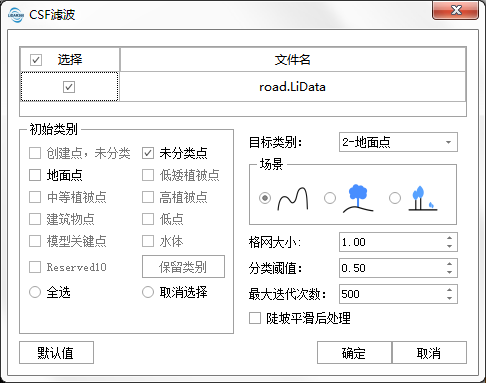Enable the 地面点 checkbox

pos(35,175)
